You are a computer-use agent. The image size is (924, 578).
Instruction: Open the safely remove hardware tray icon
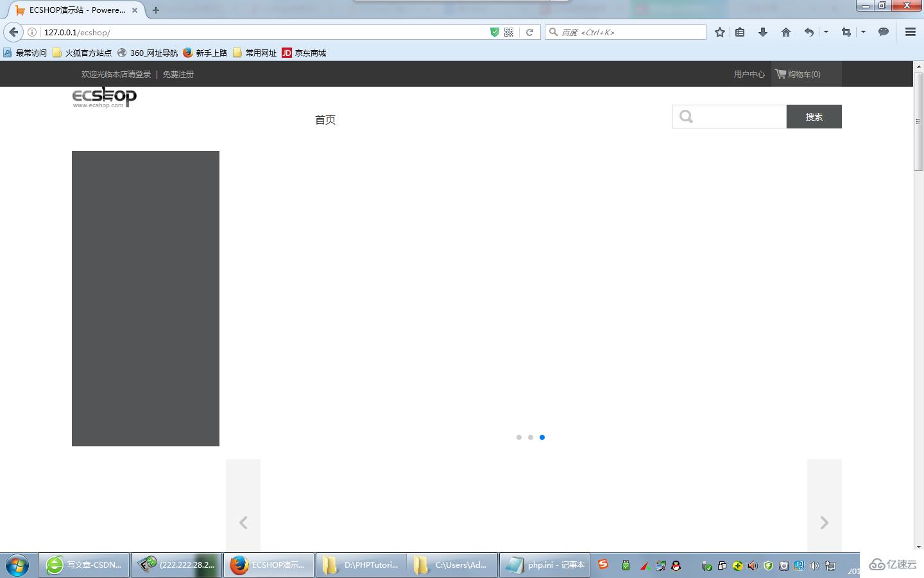(706, 566)
